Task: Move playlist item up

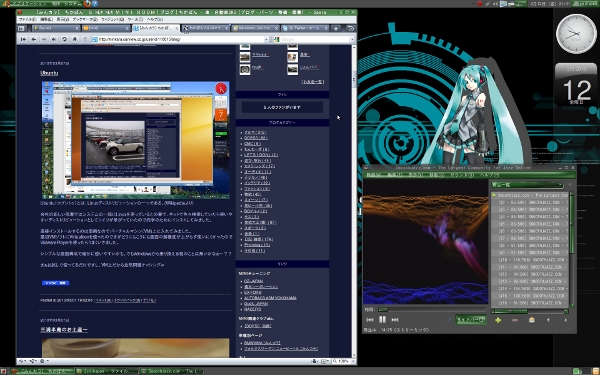Action: pyautogui.click(x=548, y=320)
